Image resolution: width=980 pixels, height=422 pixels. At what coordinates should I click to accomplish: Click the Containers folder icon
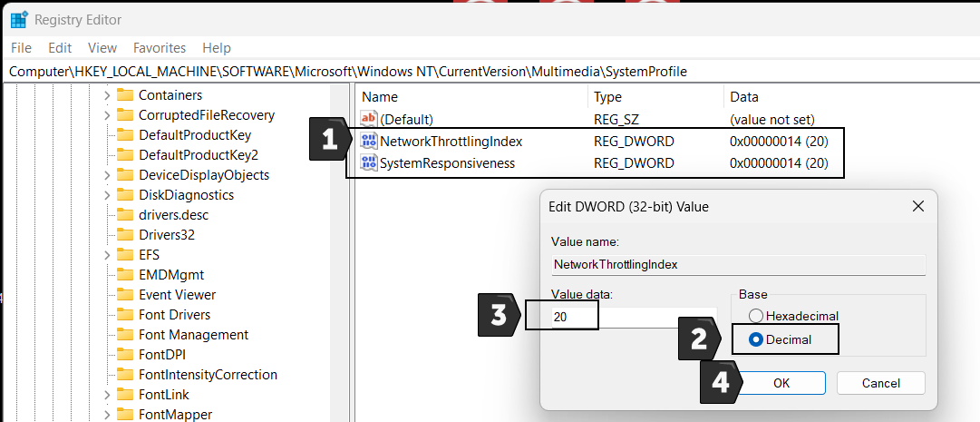(126, 95)
